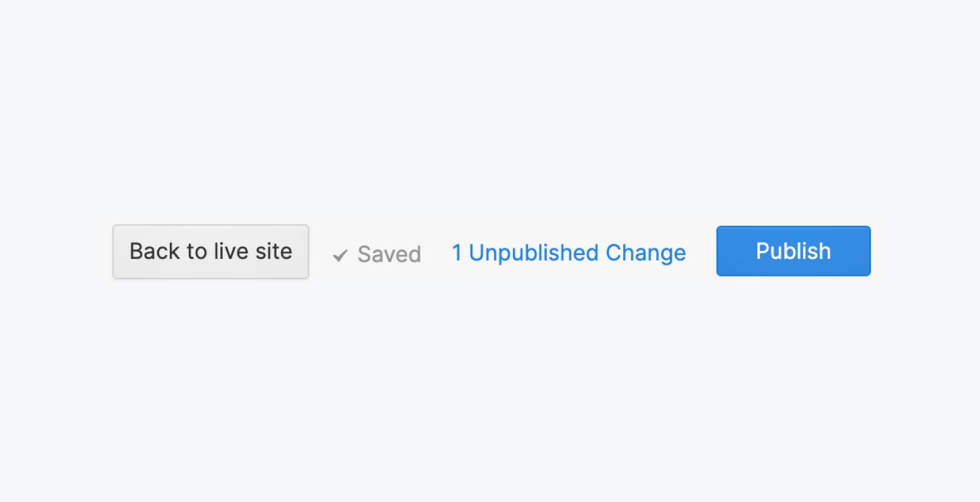Click the Back to live site label
This screenshot has height=502, width=980.
click(210, 251)
